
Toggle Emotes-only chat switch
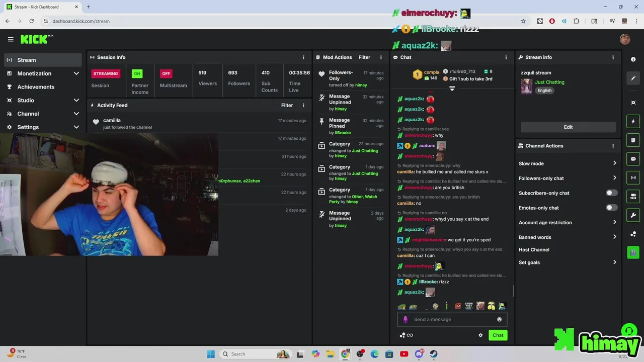pyautogui.click(x=611, y=208)
